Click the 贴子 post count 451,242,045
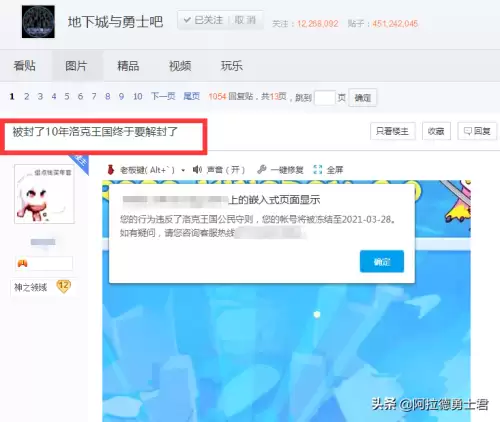Screen dimensions: 500x422 (x=395, y=24)
